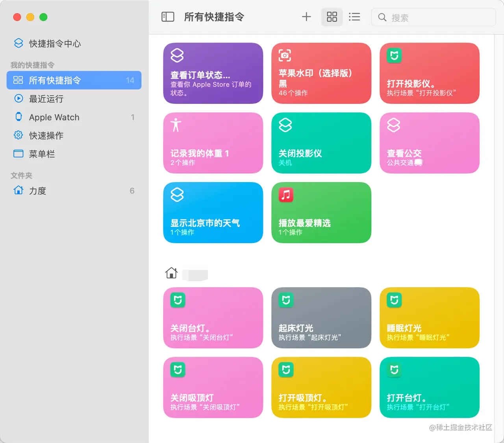Run the 关闭投影仪 shortcut card
This screenshot has width=504, height=443.
tap(321, 143)
